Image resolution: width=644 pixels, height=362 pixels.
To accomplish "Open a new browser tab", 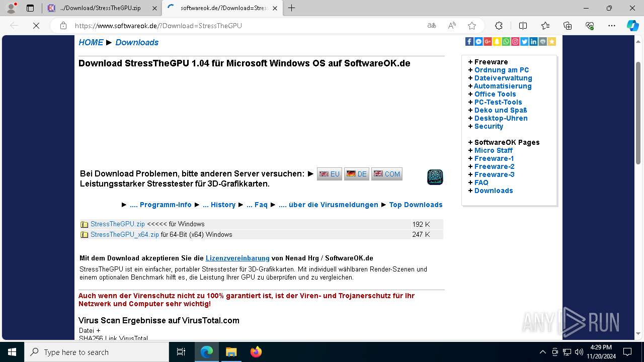I will point(291,8).
